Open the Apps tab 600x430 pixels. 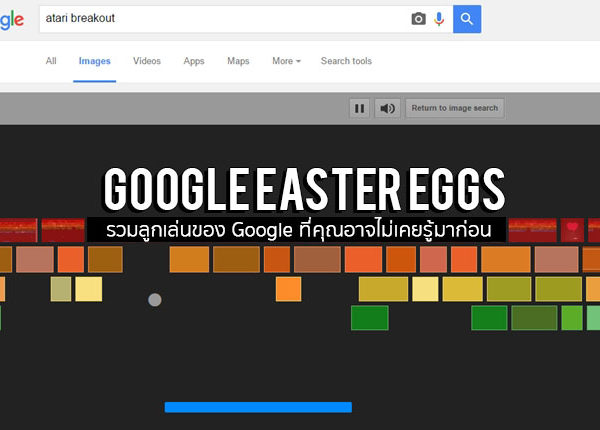pos(194,61)
